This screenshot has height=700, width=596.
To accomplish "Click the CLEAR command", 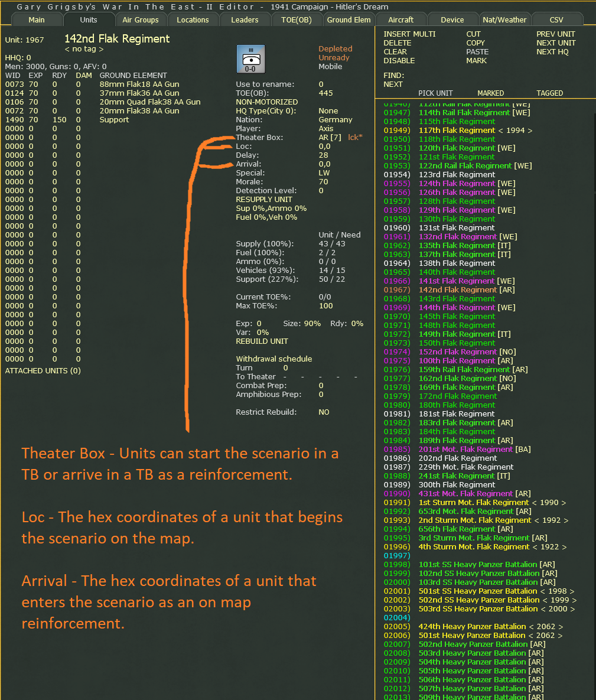I will point(395,52).
